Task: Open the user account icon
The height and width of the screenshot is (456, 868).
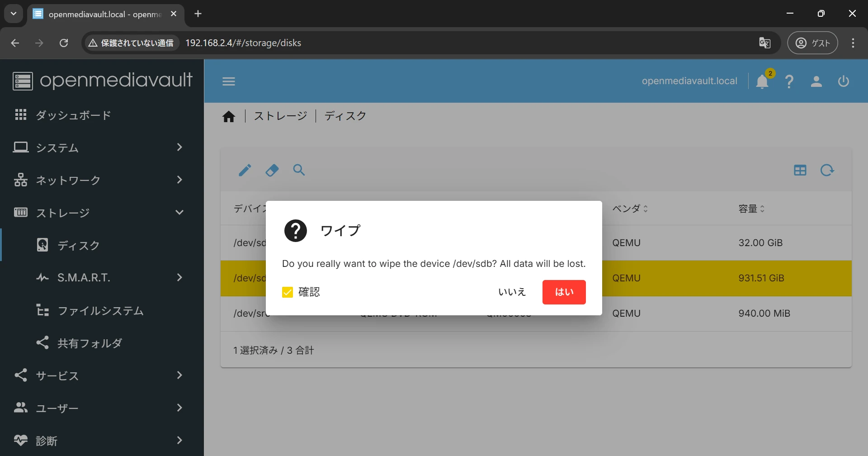Action: coord(816,81)
